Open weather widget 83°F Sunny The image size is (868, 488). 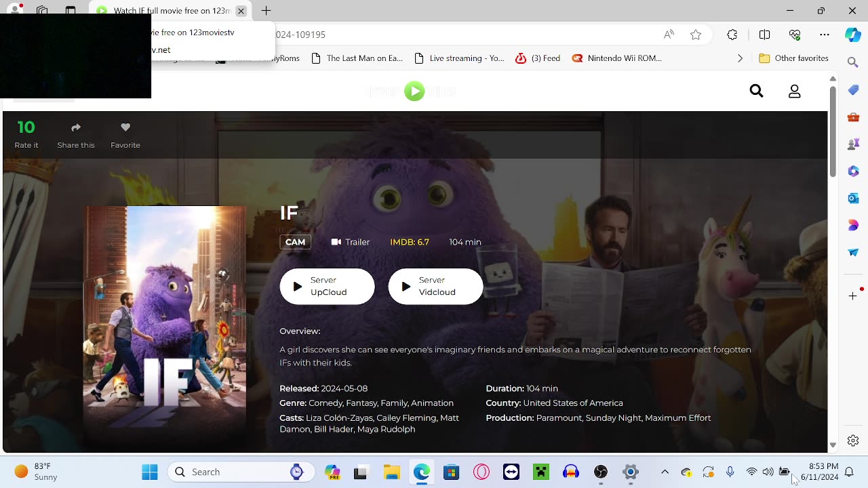click(x=37, y=472)
